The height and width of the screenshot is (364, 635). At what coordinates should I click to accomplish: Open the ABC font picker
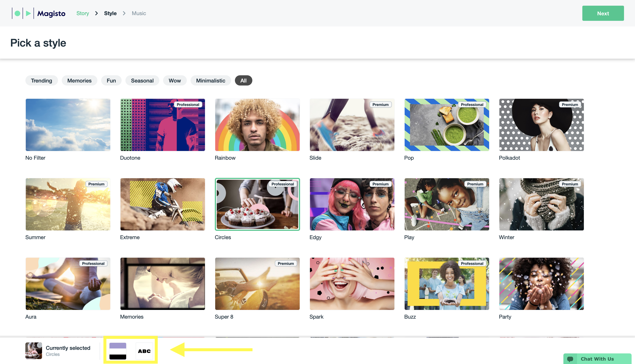coord(144,351)
